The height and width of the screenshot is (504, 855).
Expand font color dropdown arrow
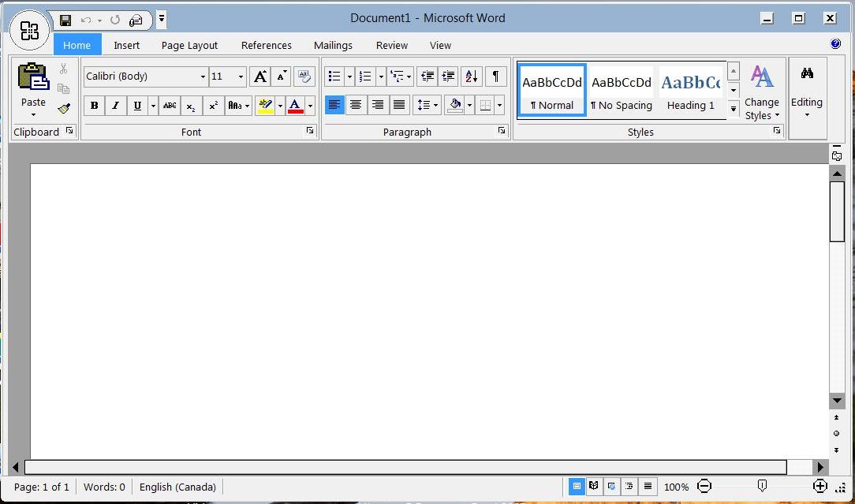pyautogui.click(x=310, y=105)
